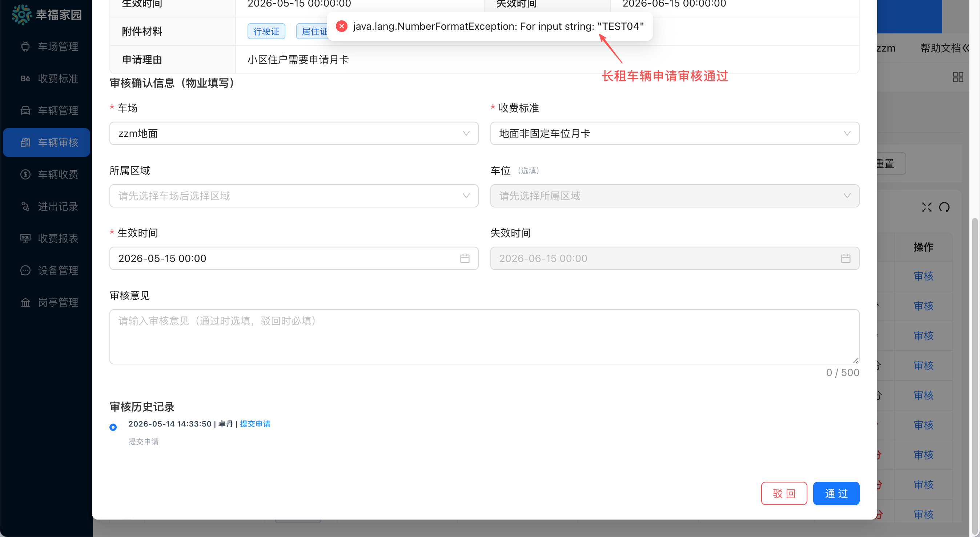Screen dimensions: 980x537
Task: Click the Bē icon beside 收费标准
Action: (25, 78)
